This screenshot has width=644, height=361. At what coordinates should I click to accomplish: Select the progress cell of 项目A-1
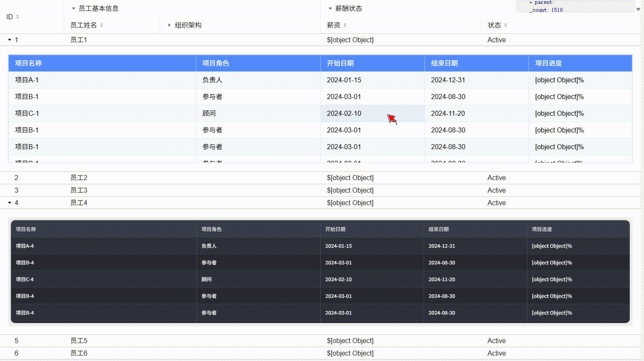[x=580, y=80]
